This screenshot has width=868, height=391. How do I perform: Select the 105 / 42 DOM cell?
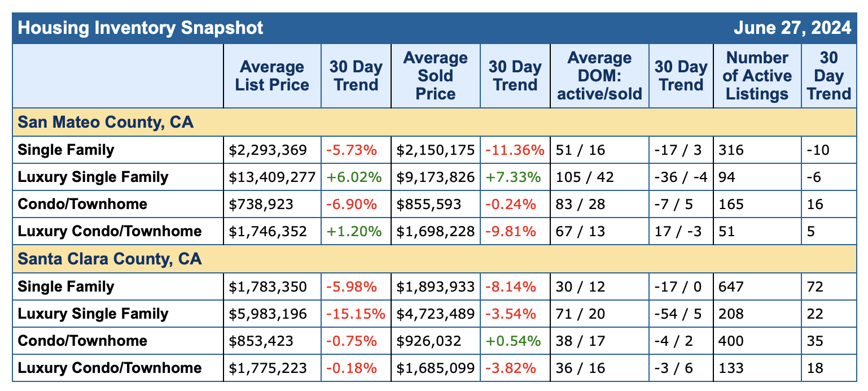tap(585, 177)
